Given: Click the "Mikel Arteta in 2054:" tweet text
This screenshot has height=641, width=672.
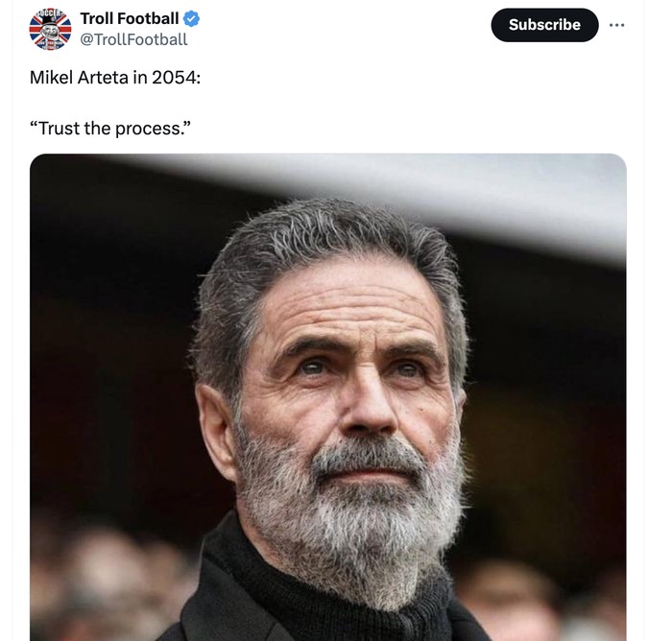Looking at the screenshot, I should tap(115, 78).
